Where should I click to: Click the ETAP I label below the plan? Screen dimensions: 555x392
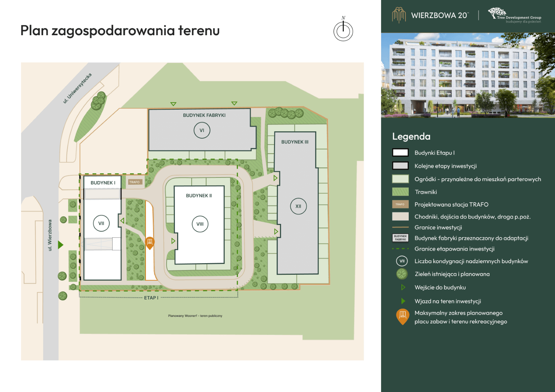[151, 298]
